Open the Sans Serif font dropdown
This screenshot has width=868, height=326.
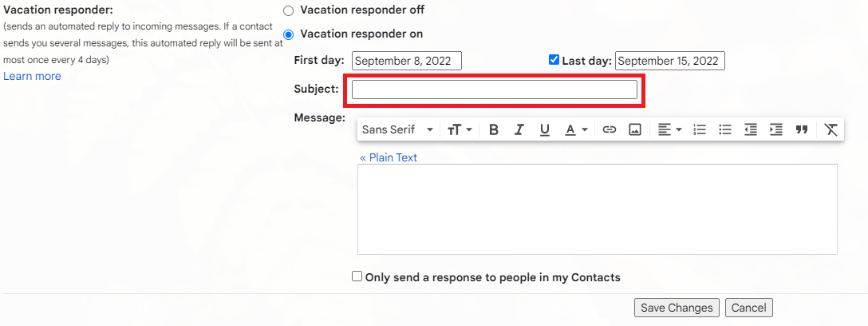[397, 129]
